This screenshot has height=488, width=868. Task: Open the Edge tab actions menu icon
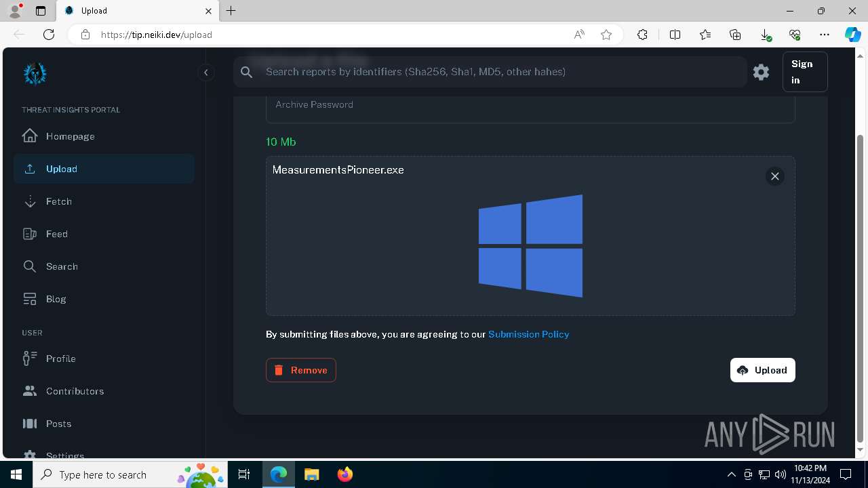coord(41,11)
